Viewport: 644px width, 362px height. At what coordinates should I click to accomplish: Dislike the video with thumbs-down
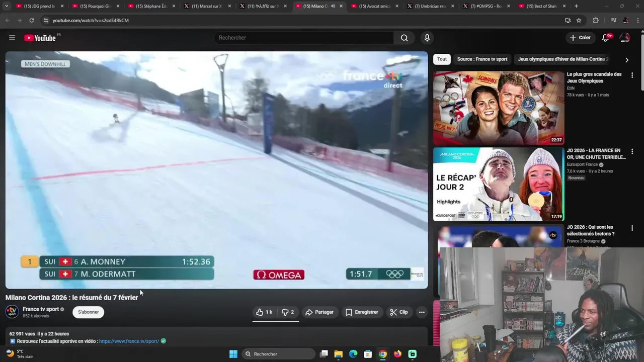[287, 312]
